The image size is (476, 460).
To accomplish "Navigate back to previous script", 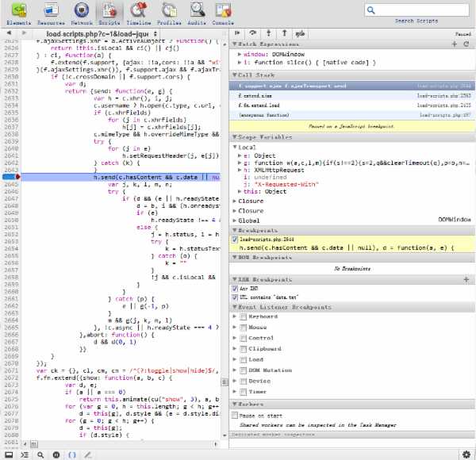I will coord(9,33).
